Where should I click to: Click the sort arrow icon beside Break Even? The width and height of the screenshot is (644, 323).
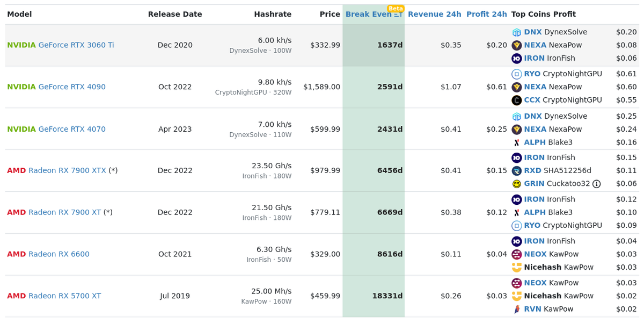coord(398,15)
